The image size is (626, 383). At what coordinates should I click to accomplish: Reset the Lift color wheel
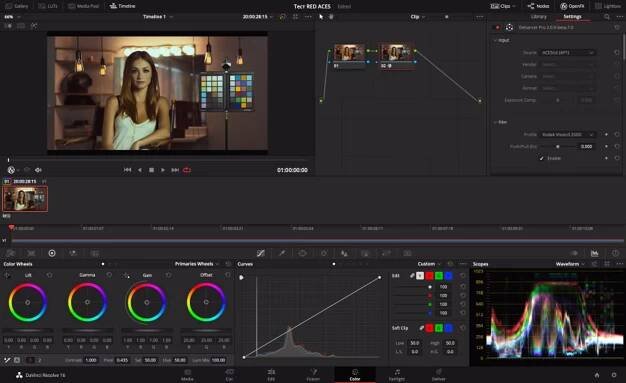click(x=50, y=275)
